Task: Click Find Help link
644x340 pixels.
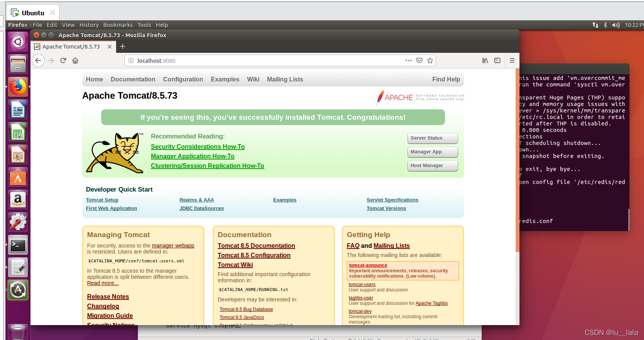Action: (446, 79)
